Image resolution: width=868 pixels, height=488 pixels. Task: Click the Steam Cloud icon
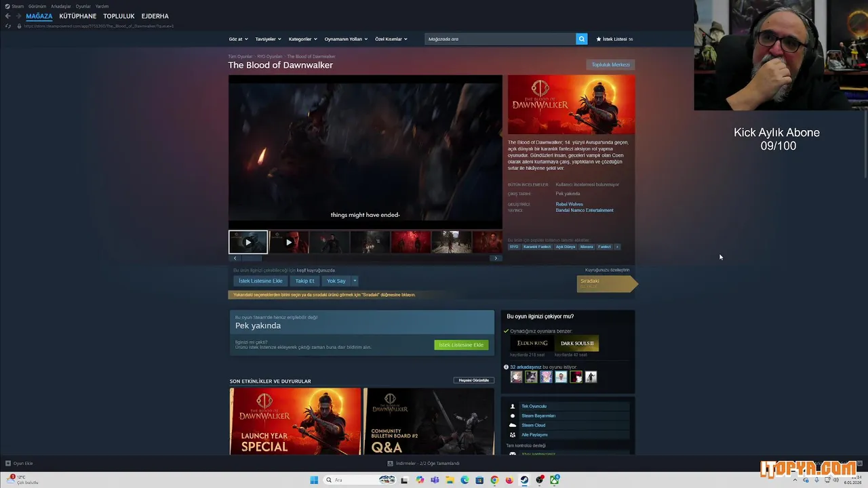pyautogui.click(x=513, y=425)
